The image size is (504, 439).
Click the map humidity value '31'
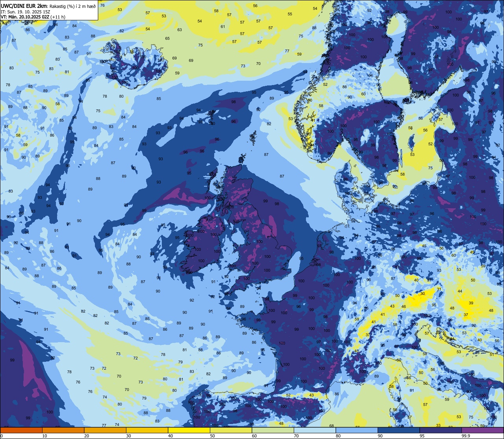[x=439, y=289]
